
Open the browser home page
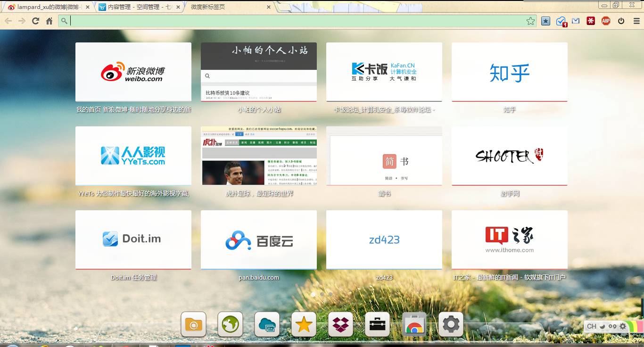click(x=49, y=21)
